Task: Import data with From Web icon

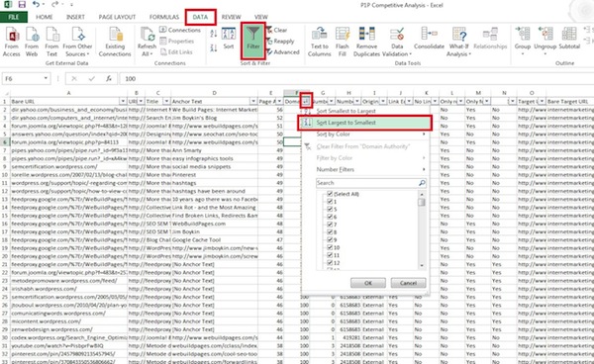Action: coord(32,42)
